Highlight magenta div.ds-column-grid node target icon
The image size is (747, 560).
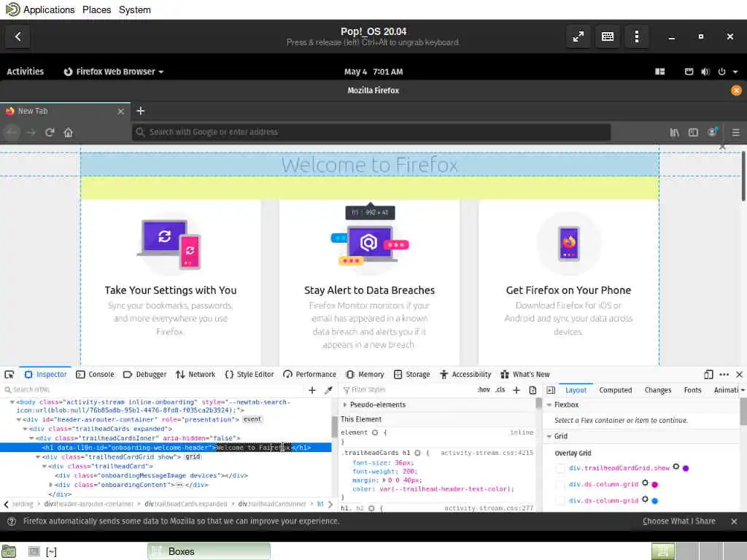645,483
